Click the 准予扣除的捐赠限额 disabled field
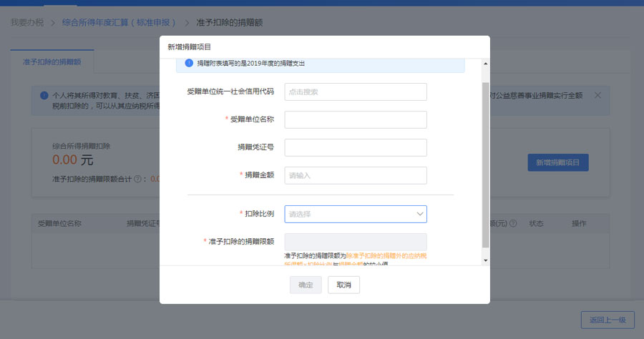Screen dimensions: 644x339 click(x=356, y=242)
